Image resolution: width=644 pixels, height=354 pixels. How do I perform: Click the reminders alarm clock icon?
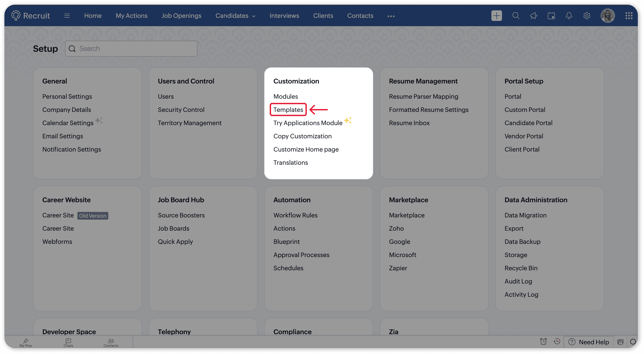pos(543,341)
